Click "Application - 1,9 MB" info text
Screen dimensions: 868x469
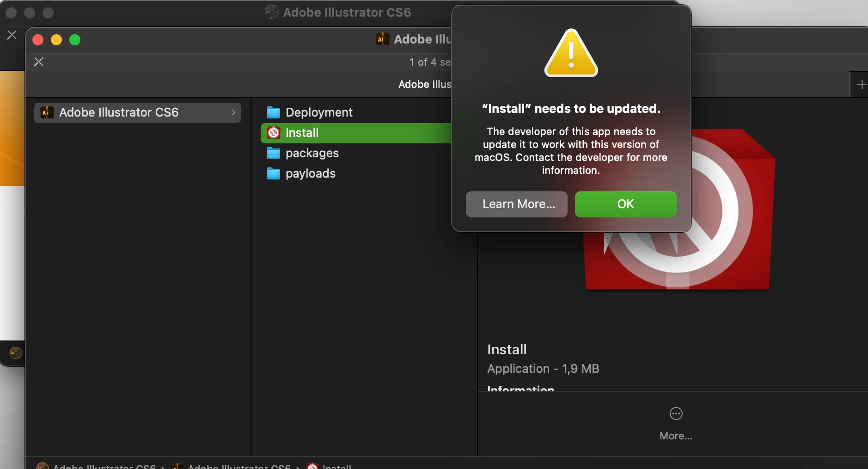click(x=543, y=369)
